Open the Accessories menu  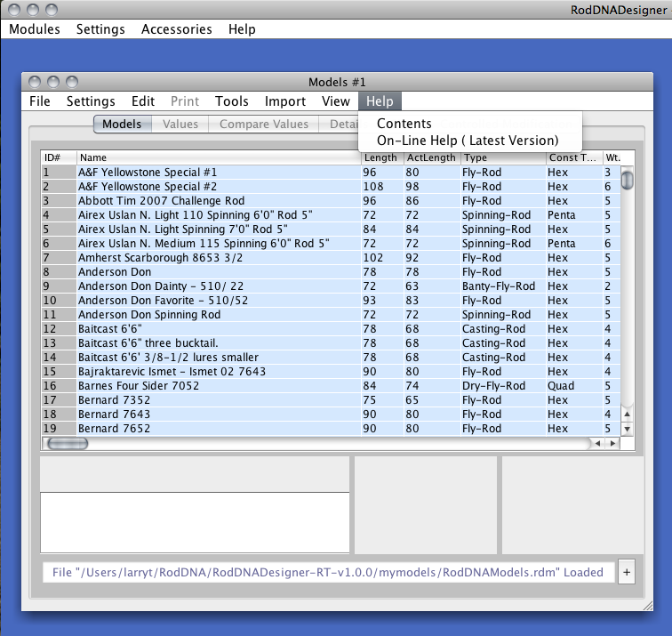(177, 29)
